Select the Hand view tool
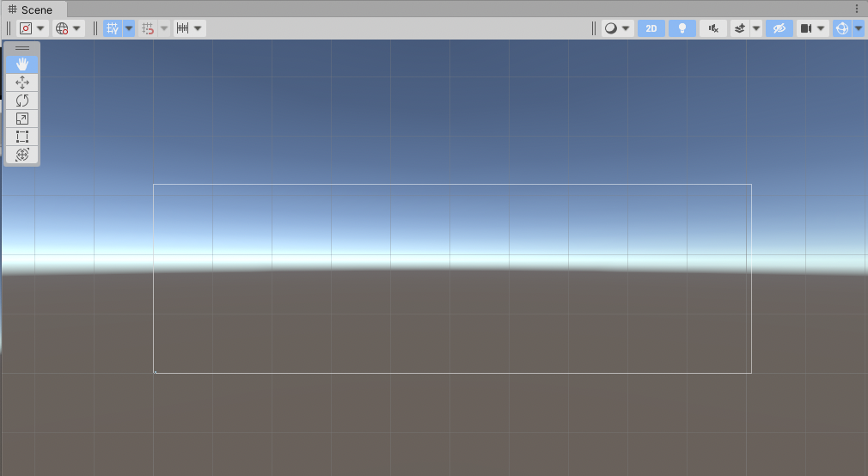 (x=22, y=64)
